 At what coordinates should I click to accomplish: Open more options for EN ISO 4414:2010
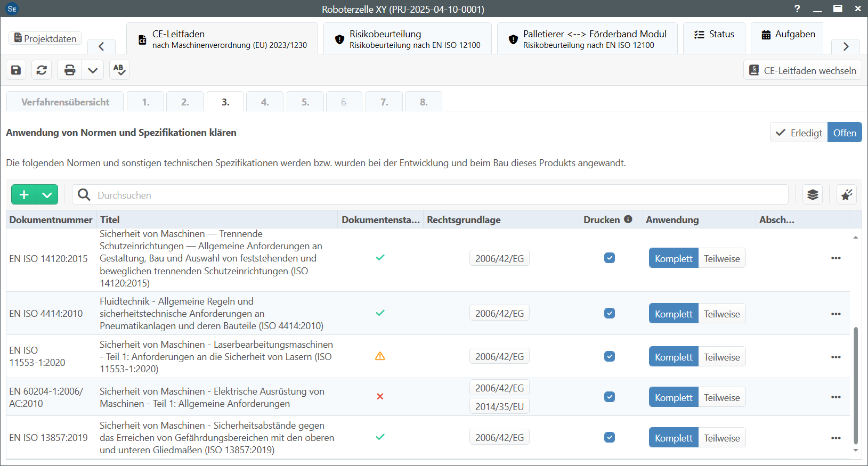(x=836, y=314)
